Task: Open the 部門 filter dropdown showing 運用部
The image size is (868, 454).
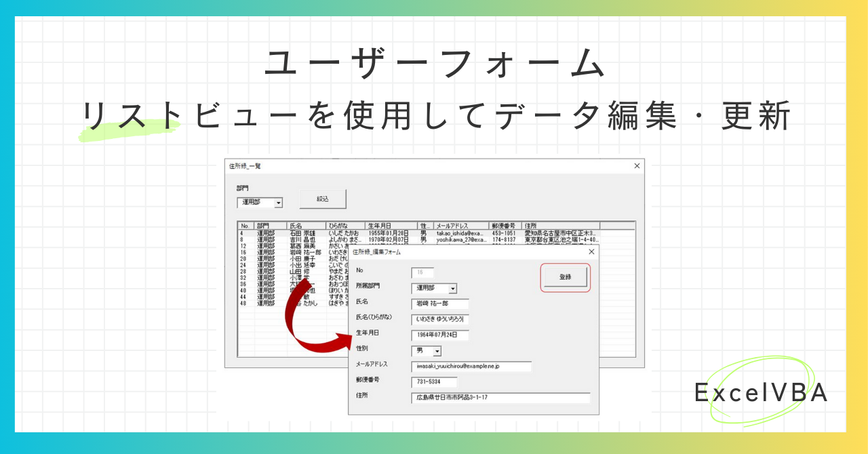Action: tap(277, 203)
